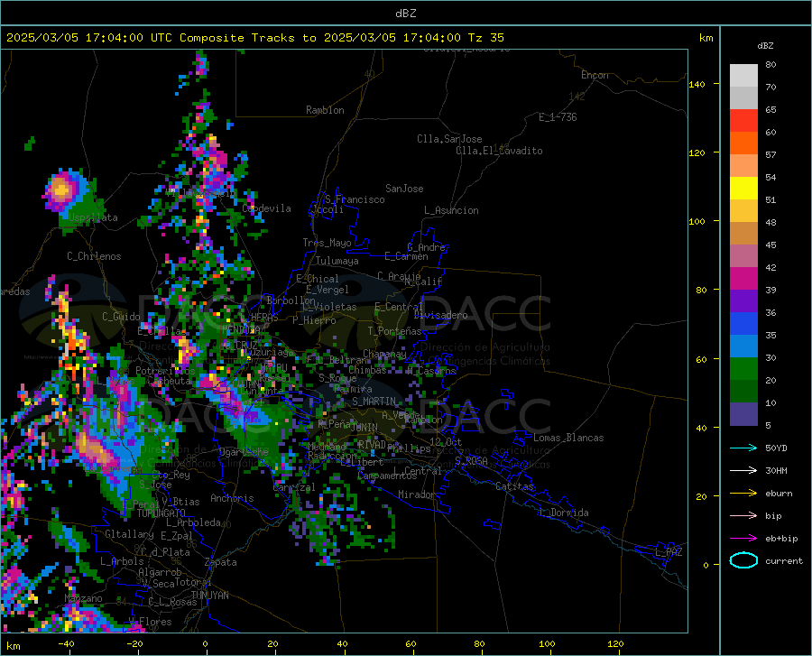Click the 'Capdevila' map label

pos(266,208)
